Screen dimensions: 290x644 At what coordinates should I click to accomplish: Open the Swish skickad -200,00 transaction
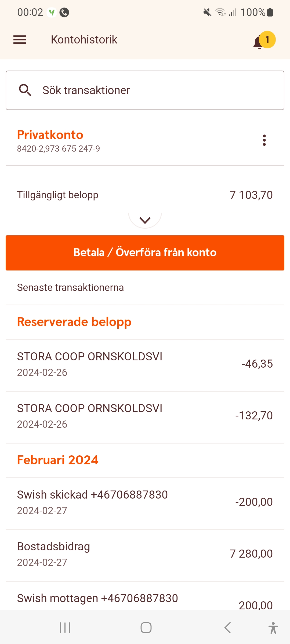point(145,502)
